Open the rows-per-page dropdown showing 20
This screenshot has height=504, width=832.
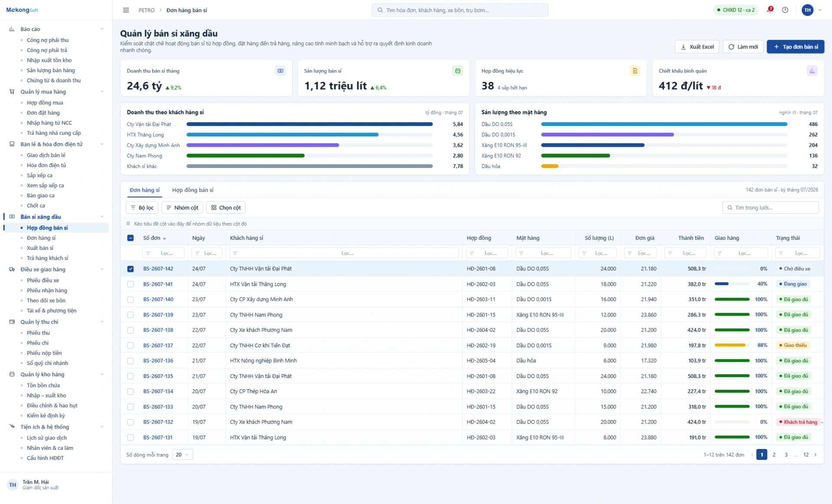(x=182, y=455)
